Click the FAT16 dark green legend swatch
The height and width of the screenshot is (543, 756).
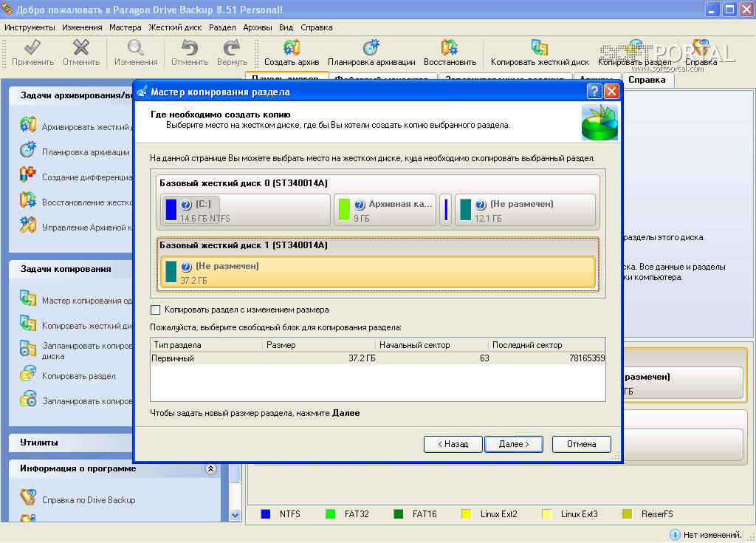click(x=398, y=514)
